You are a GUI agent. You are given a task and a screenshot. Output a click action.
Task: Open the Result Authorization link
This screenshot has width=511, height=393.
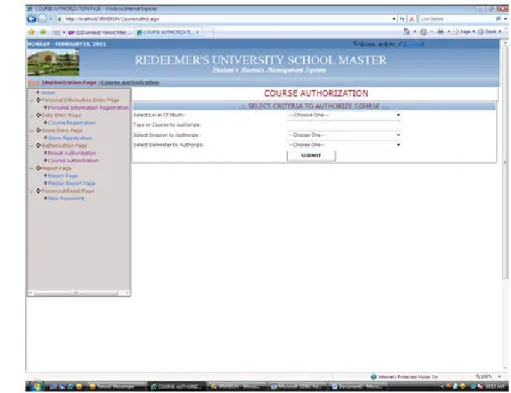pyautogui.click(x=72, y=153)
